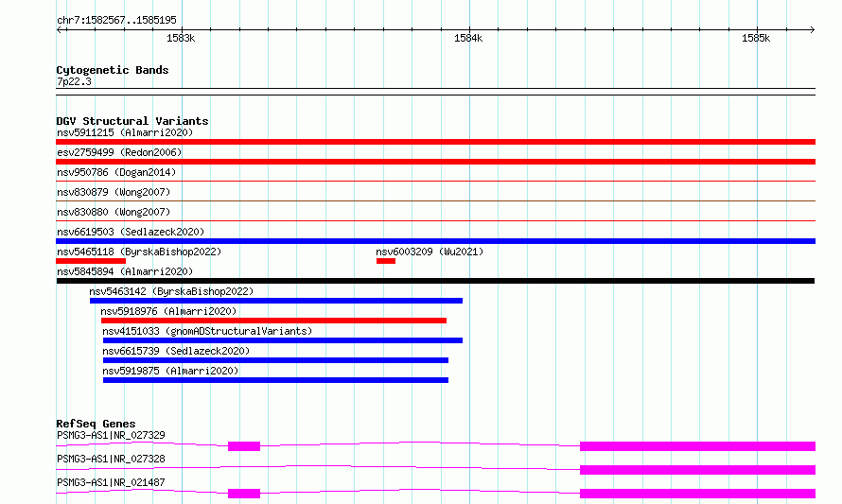842x504 pixels.
Task: Select the red bar under esv2759499
Action: pos(435,162)
